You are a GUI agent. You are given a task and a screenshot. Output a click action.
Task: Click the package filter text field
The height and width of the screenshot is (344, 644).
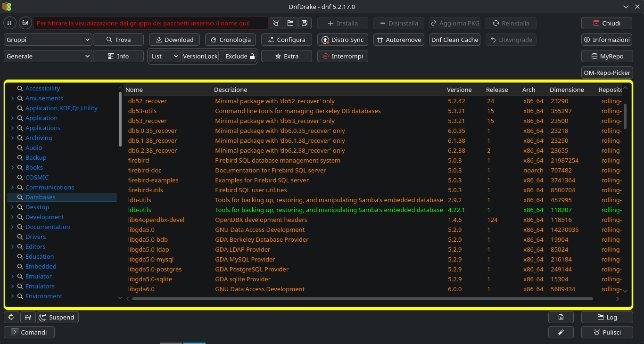coord(151,23)
